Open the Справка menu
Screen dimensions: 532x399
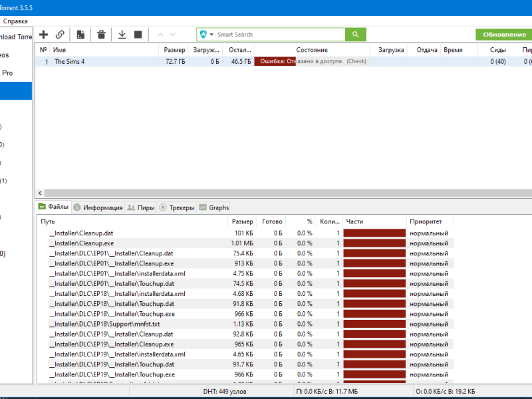click(x=15, y=21)
